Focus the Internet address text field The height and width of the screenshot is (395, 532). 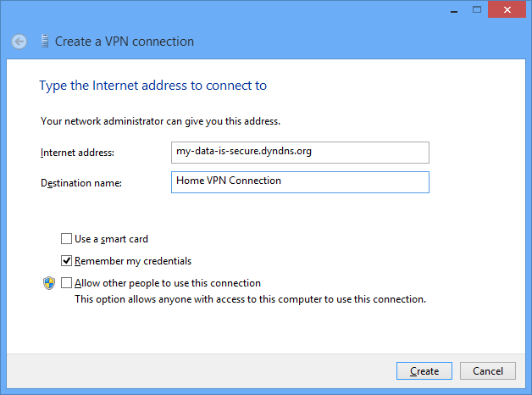(300, 153)
